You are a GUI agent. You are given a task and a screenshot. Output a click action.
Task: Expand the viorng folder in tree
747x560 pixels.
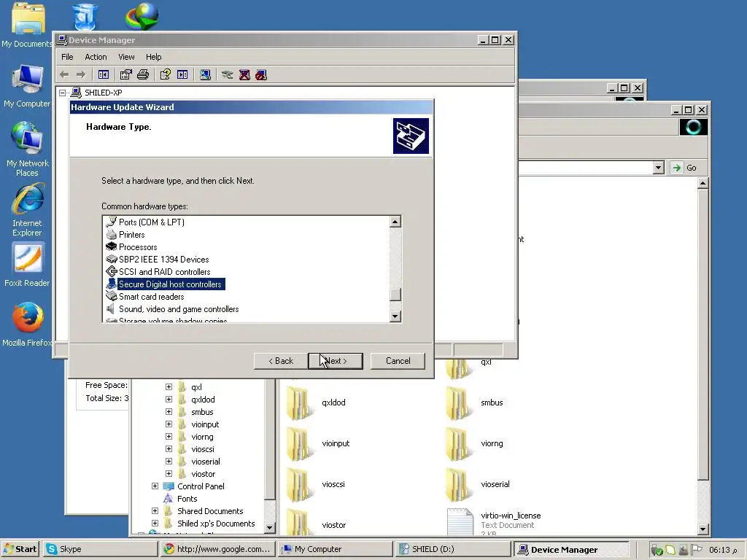tap(169, 437)
